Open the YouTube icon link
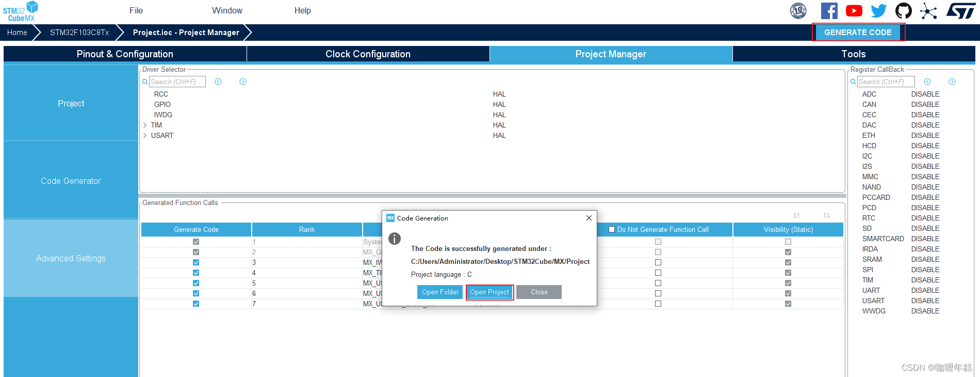The height and width of the screenshot is (377, 980). (854, 11)
